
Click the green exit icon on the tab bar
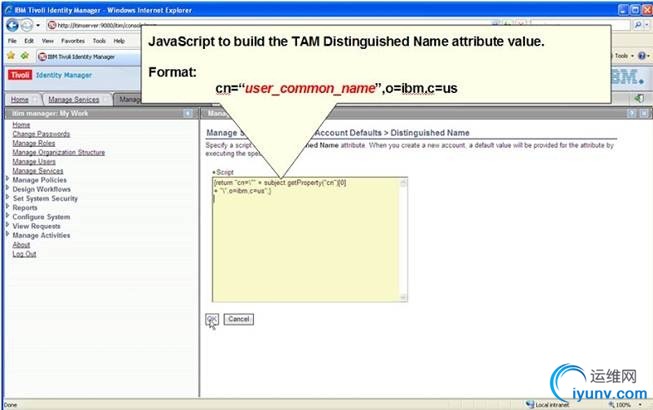[639, 99]
